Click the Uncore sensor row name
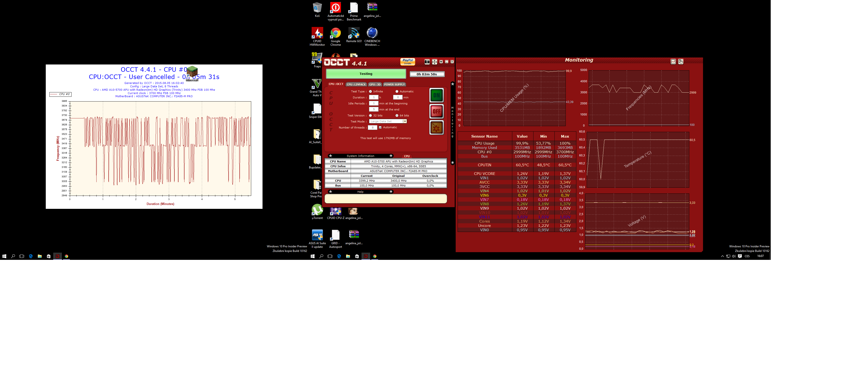This screenshot has height=371, width=868. pos(484,226)
